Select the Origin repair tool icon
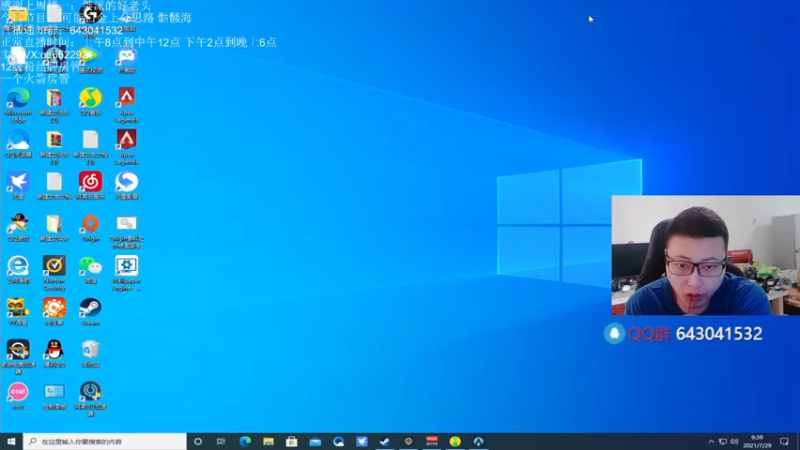 (127, 231)
